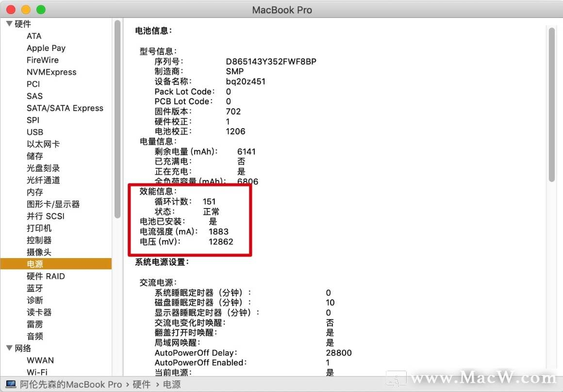Image resolution: width=563 pixels, height=392 pixels.
Task: Select 并行 SCSI entry
Action: pos(46,216)
